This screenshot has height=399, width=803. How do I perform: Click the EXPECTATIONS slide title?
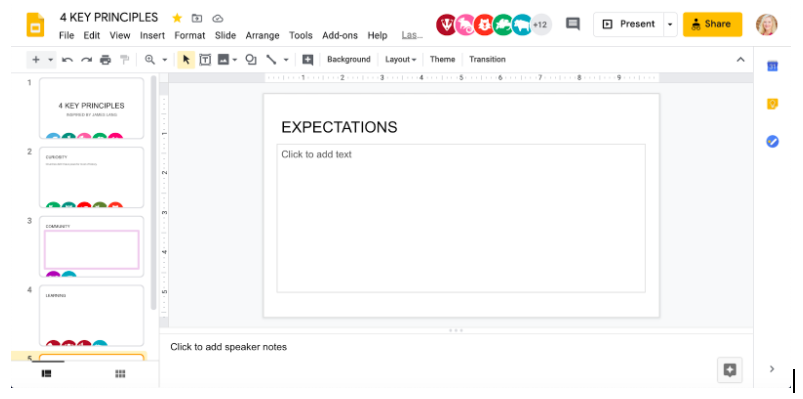click(x=339, y=127)
